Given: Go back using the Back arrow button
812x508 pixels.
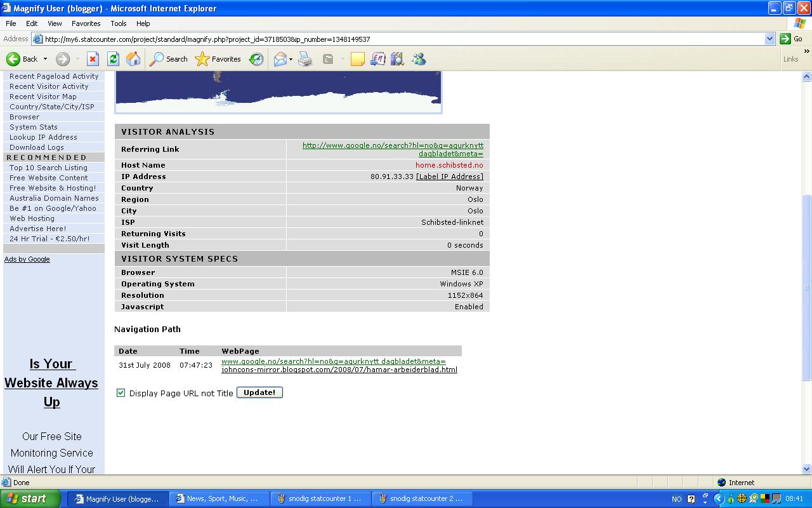Looking at the screenshot, I should (22, 59).
